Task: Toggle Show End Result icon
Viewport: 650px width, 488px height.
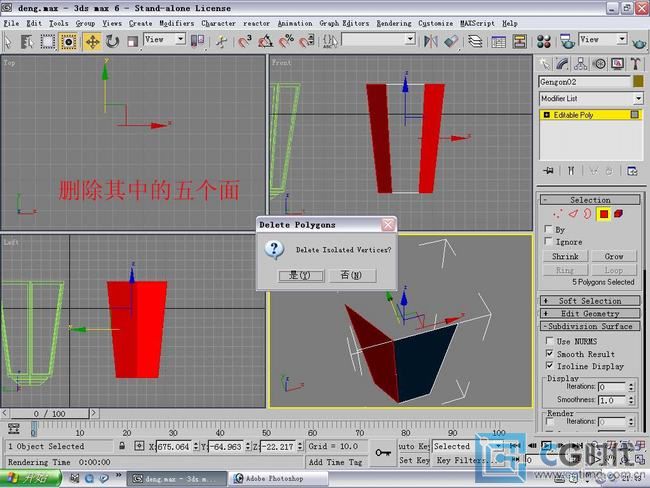Action: [x=571, y=170]
